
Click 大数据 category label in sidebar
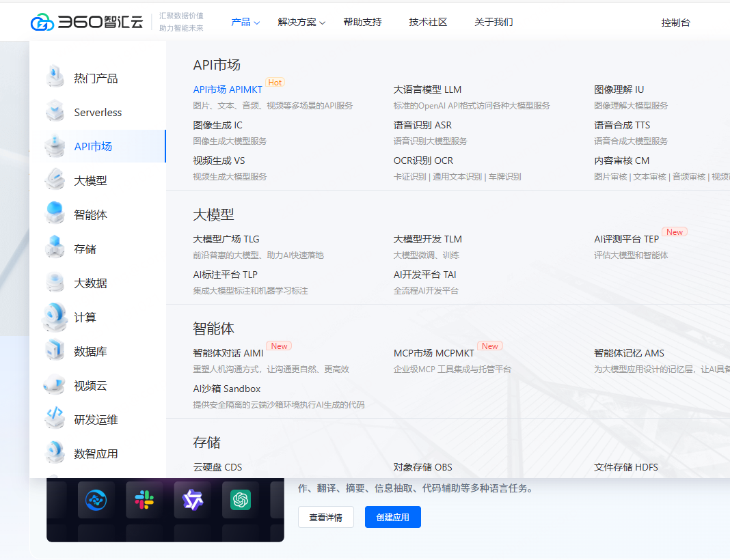(90, 283)
